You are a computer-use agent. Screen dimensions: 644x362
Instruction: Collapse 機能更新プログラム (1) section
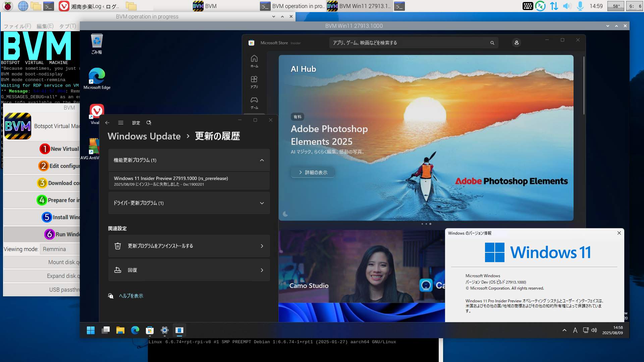189,160
